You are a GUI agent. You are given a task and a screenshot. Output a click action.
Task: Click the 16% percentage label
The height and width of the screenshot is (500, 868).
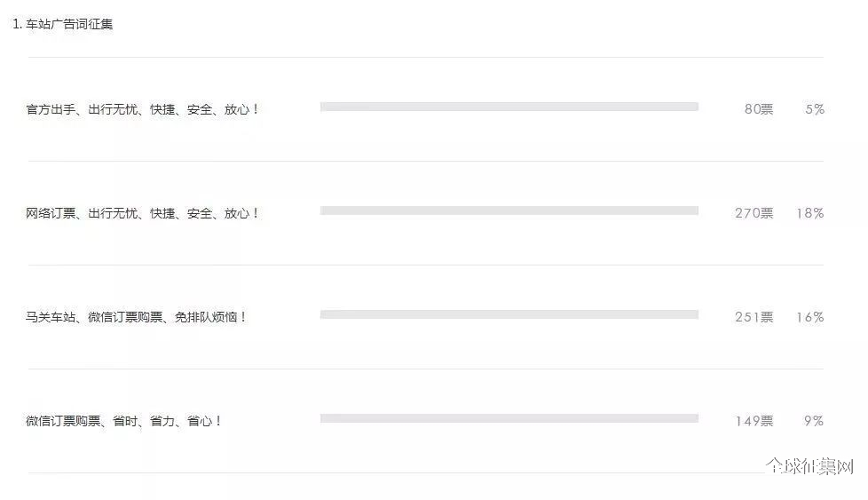coord(810,317)
